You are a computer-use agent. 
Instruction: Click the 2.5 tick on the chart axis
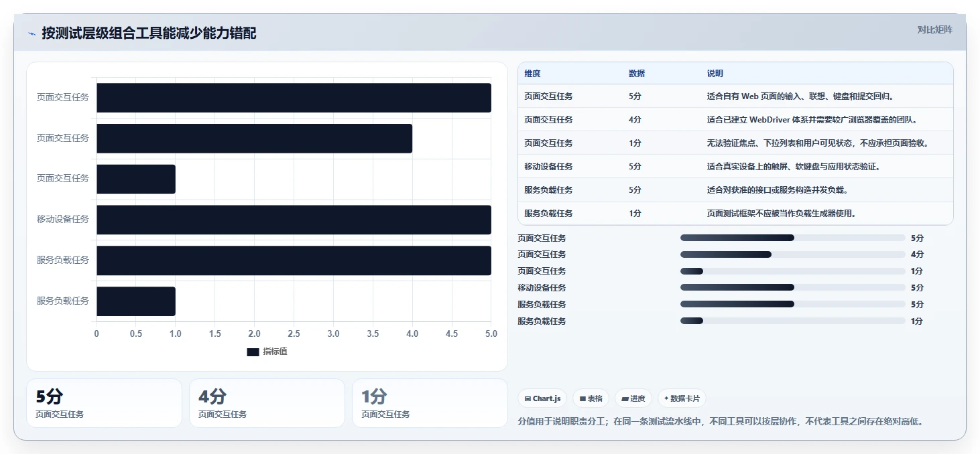pyautogui.click(x=294, y=333)
